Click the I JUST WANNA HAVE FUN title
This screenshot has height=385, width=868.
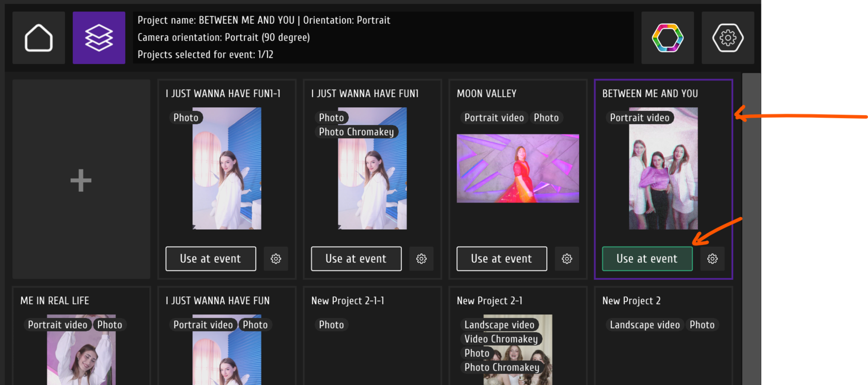tap(218, 300)
